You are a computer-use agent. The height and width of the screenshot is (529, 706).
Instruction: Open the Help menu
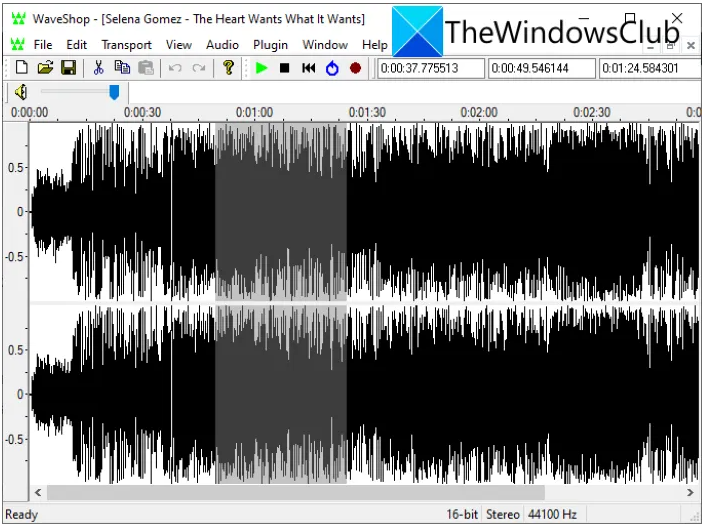375,45
